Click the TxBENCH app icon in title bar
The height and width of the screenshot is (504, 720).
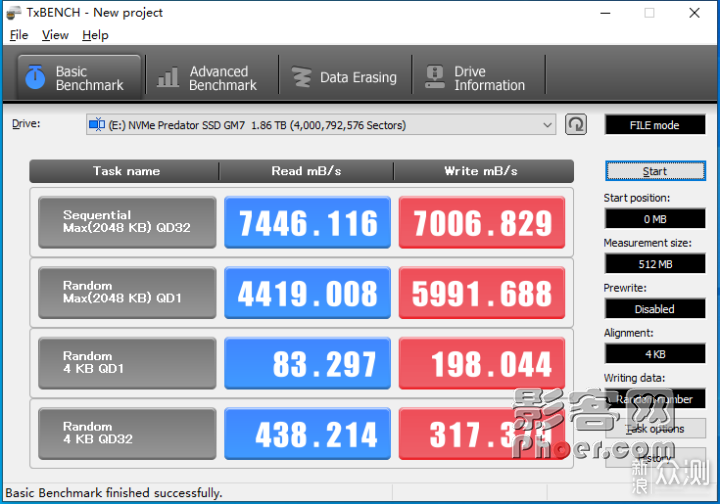(x=13, y=12)
